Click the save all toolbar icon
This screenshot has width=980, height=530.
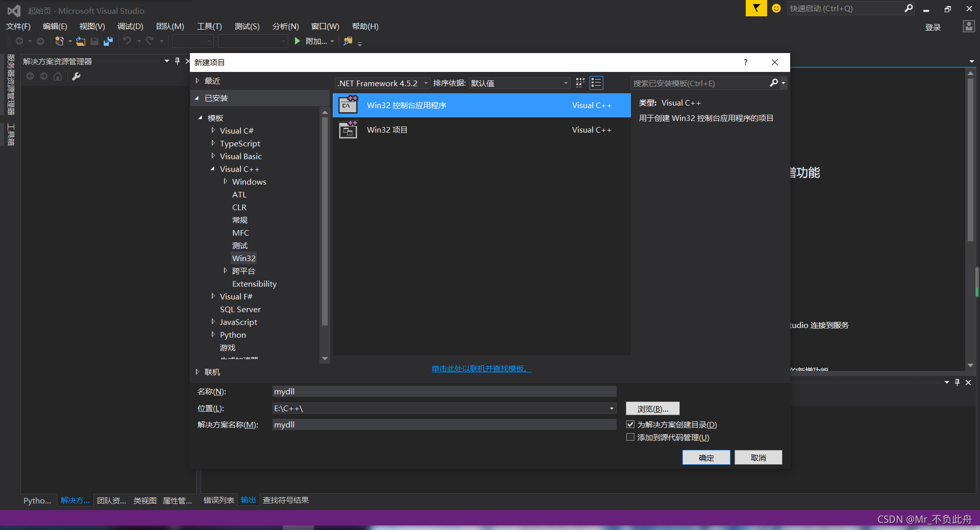click(108, 41)
